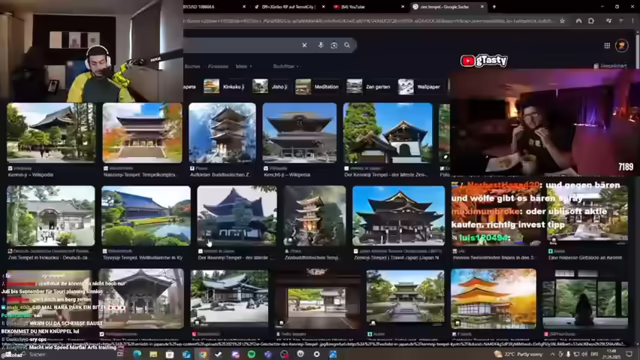The image size is (640, 360).
Task: Open File Explorer from the taskbar
Action: [x=153, y=354]
